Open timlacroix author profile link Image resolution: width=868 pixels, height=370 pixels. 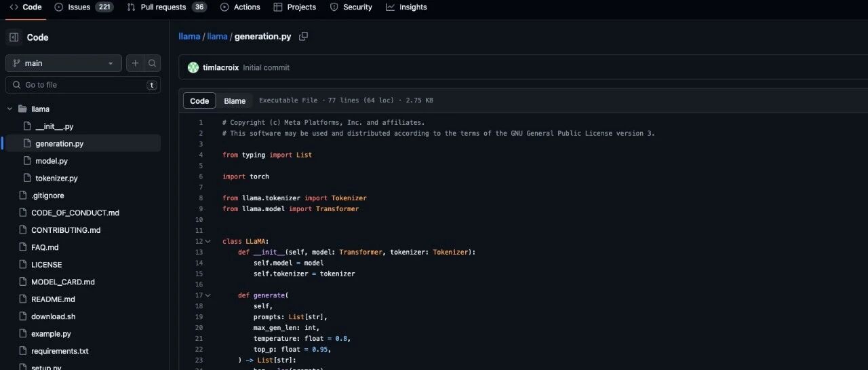click(x=220, y=68)
